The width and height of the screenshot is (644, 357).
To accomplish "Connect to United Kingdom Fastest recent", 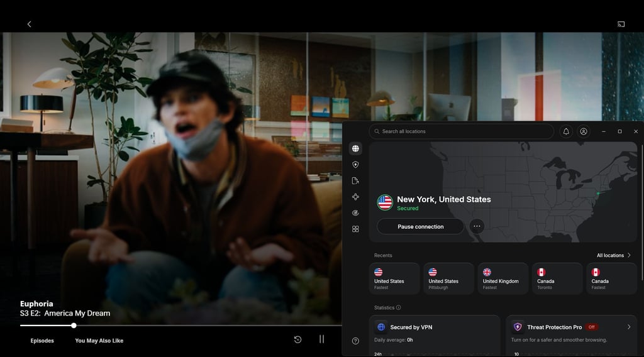I will [x=502, y=278].
